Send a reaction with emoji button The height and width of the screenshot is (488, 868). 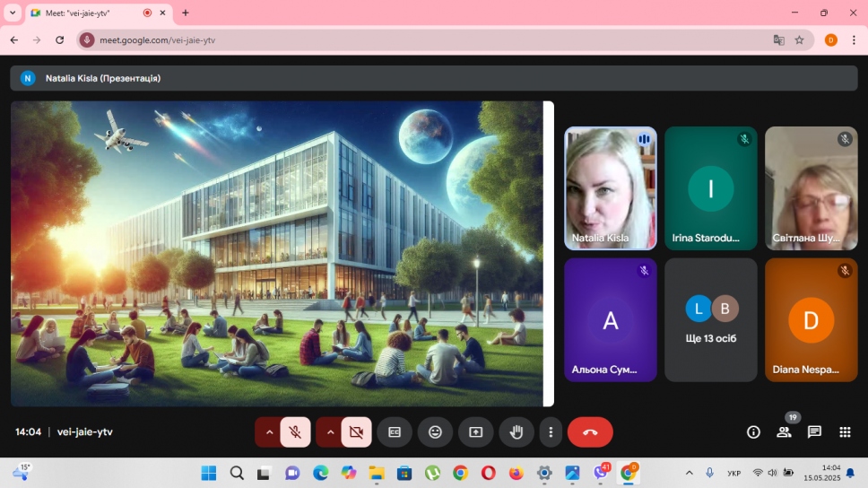[x=435, y=432]
